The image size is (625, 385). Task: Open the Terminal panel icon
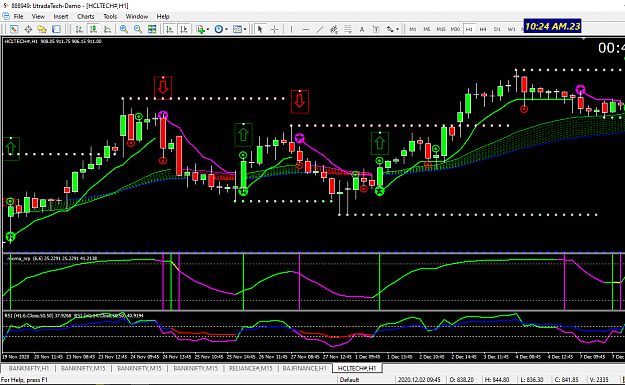coord(56,29)
